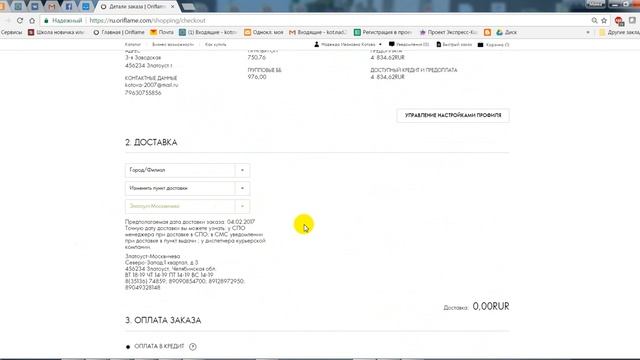Click the help icon next to Оплата в кредит
This screenshot has height=360, width=640.
(x=193, y=347)
